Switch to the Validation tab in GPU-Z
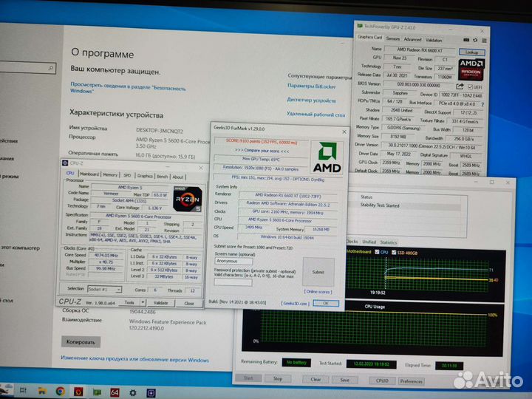The image size is (532, 399). tap(434, 40)
